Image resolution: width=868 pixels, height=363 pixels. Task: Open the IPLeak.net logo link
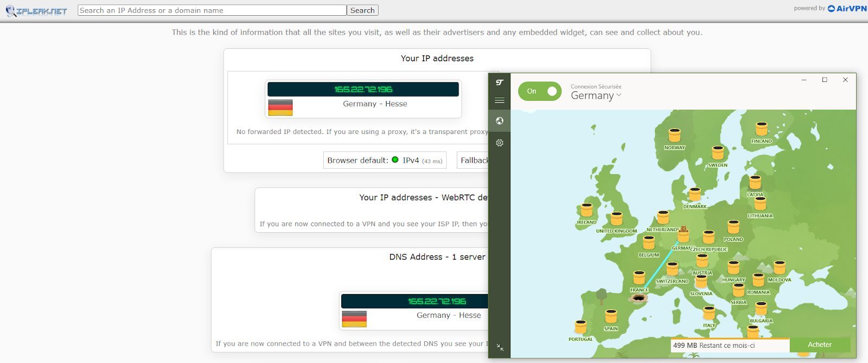pos(36,10)
